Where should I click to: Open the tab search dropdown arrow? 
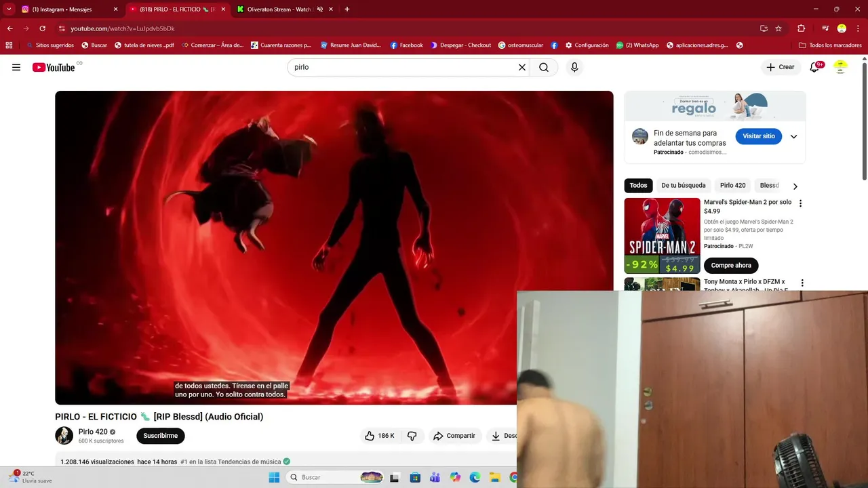pos(9,9)
